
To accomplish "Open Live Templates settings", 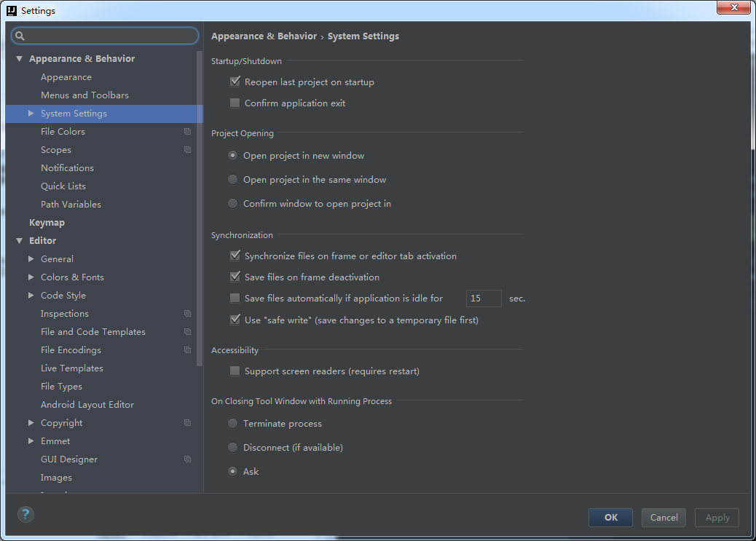I will 72,368.
